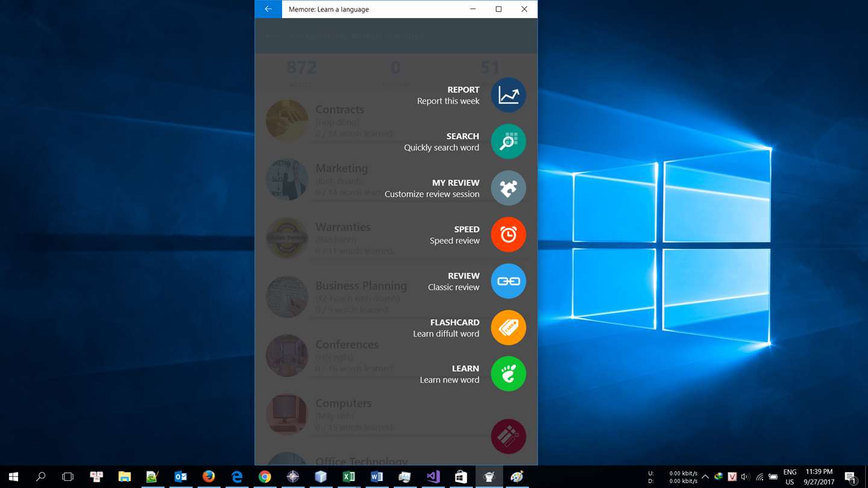Open the Windows Start menu
The image size is (868, 488).
(x=13, y=477)
